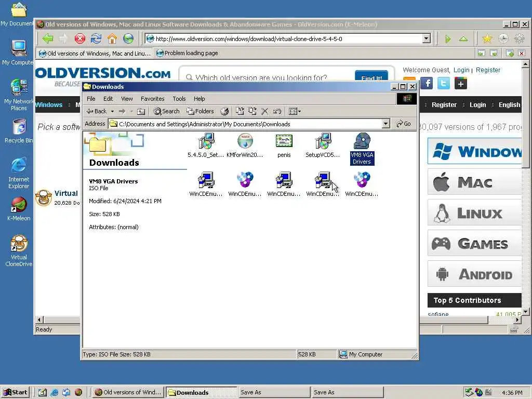This screenshot has height=399, width=532.
Task: Expand the K-Meleon URL bar dropdown
Action: (x=427, y=38)
